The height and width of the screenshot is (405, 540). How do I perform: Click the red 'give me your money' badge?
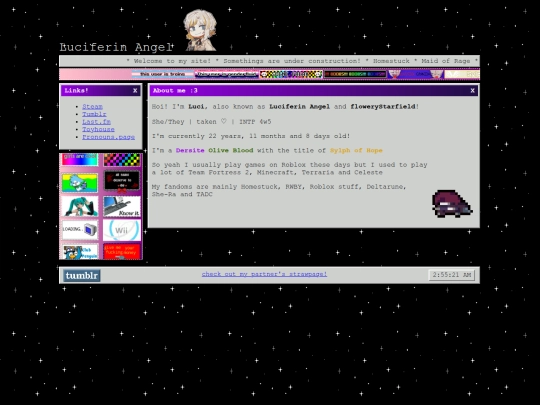122,252
